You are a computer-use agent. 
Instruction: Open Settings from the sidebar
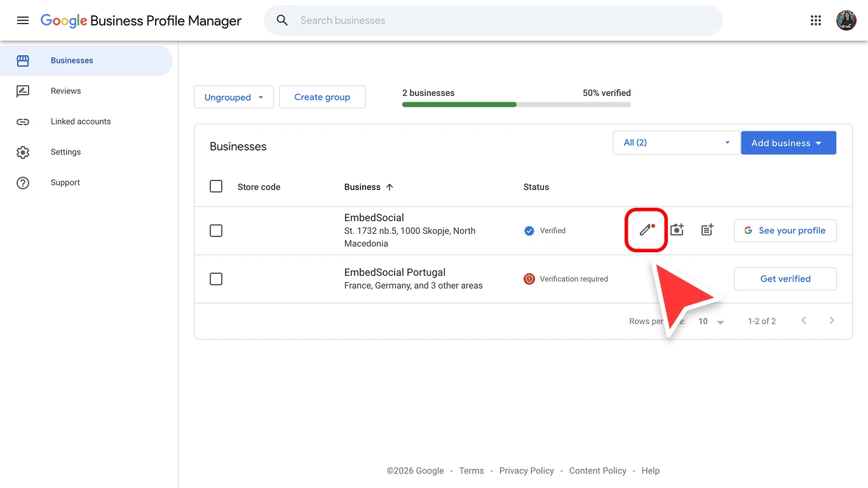pyautogui.click(x=65, y=152)
